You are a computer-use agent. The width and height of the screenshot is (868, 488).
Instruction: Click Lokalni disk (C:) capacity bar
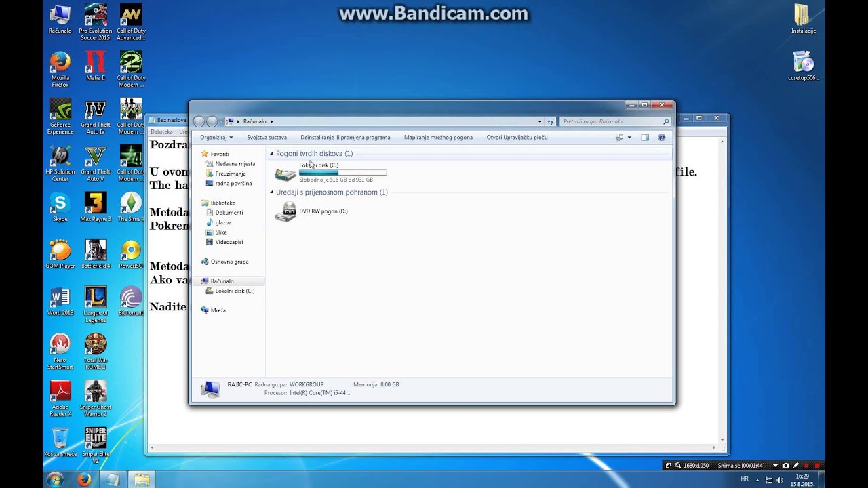point(342,173)
